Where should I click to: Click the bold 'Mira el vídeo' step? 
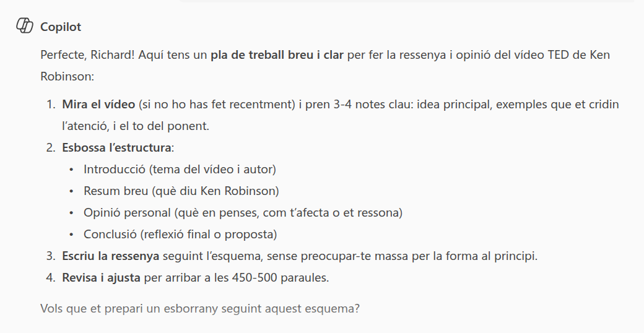98,104
